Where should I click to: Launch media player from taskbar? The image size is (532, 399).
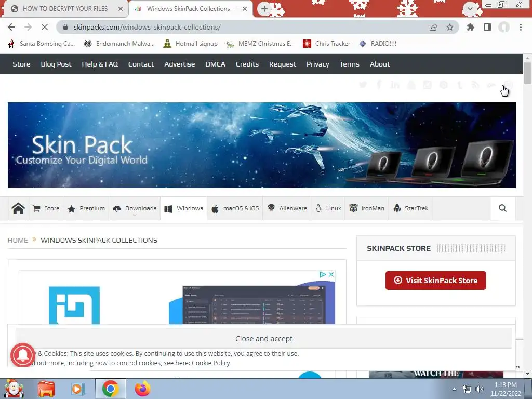point(77,389)
